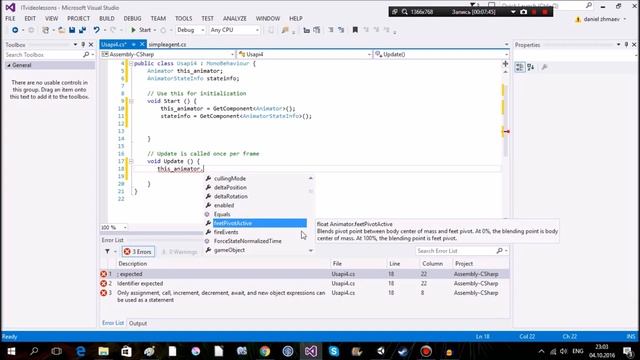This screenshot has height=360, width=640.
Task: Click the Search Error List input field
Action: point(456,251)
